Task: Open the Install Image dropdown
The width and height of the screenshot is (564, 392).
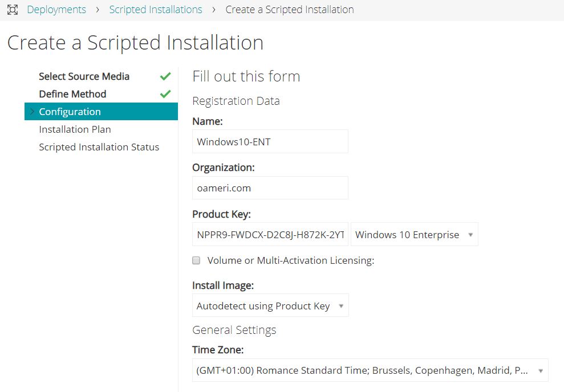Action: click(x=270, y=305)
